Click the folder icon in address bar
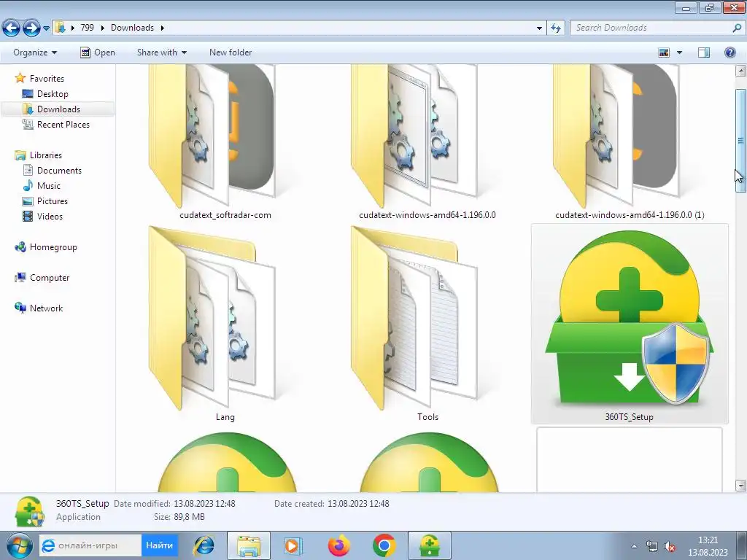 pyautogui.click(x=60, y=28)
